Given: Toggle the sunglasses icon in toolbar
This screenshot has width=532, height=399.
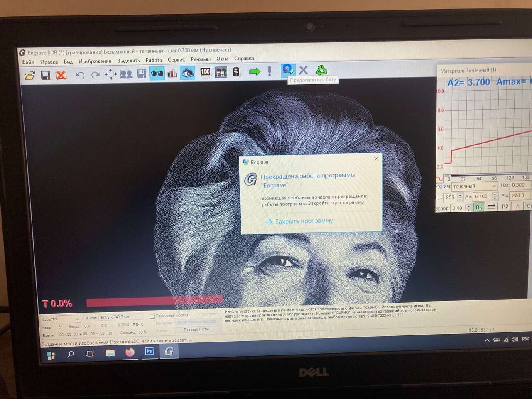Looking at the screenshot, I should click(157, 74).
